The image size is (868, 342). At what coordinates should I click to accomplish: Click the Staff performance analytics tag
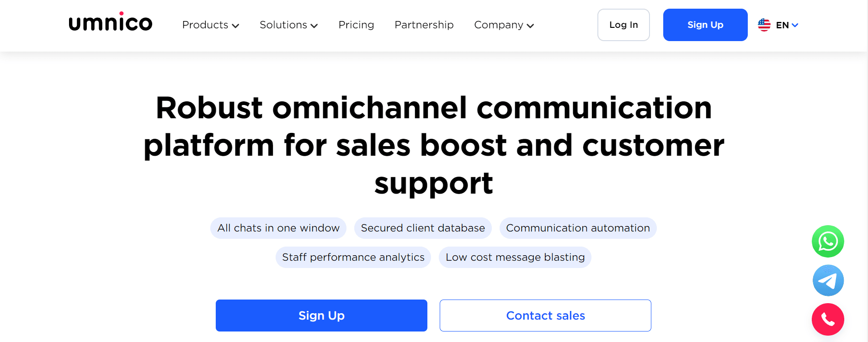pyautogui.click(x=353, y=257)
